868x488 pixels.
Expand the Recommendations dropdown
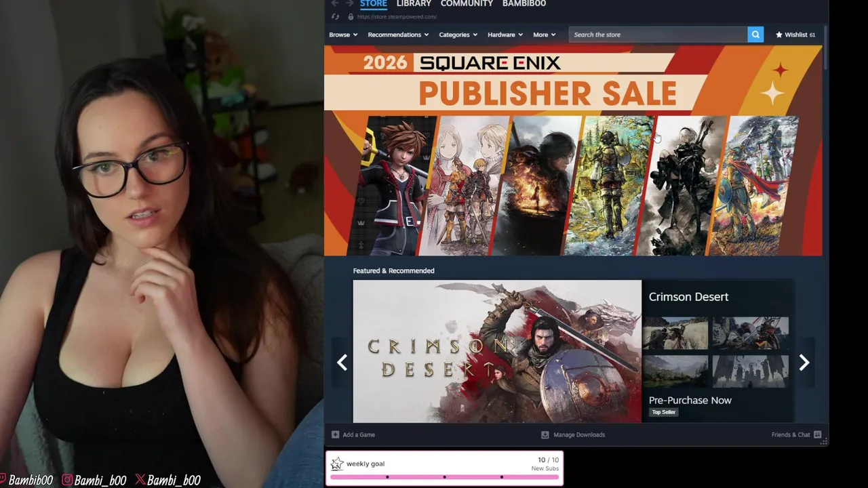point(398,35)
